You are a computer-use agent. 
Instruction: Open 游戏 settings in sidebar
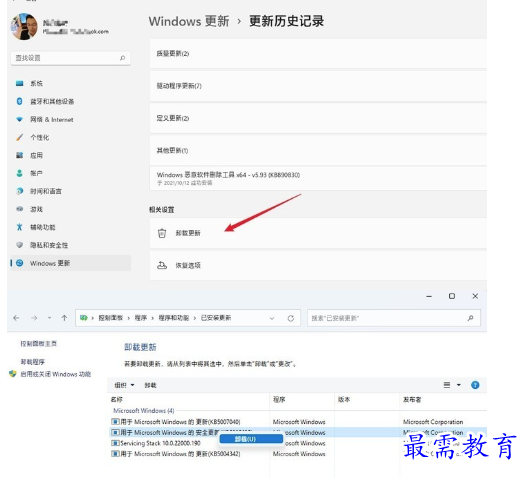[x=36, y=209]
